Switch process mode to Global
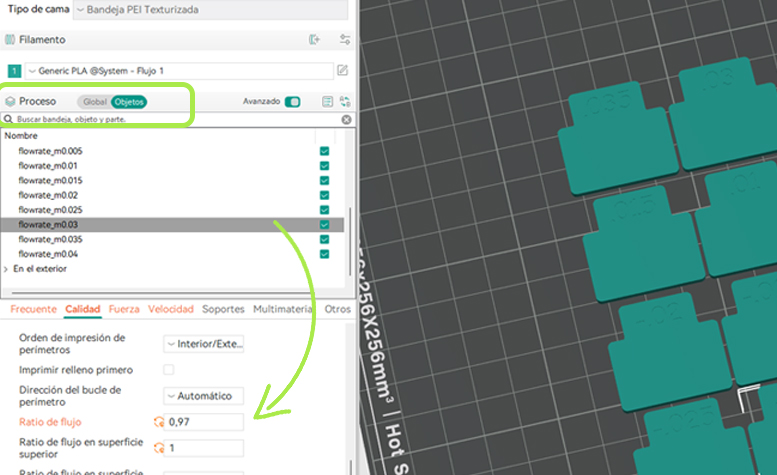The width and height of the screenshot is (777, 475). [x=95, y=102]
